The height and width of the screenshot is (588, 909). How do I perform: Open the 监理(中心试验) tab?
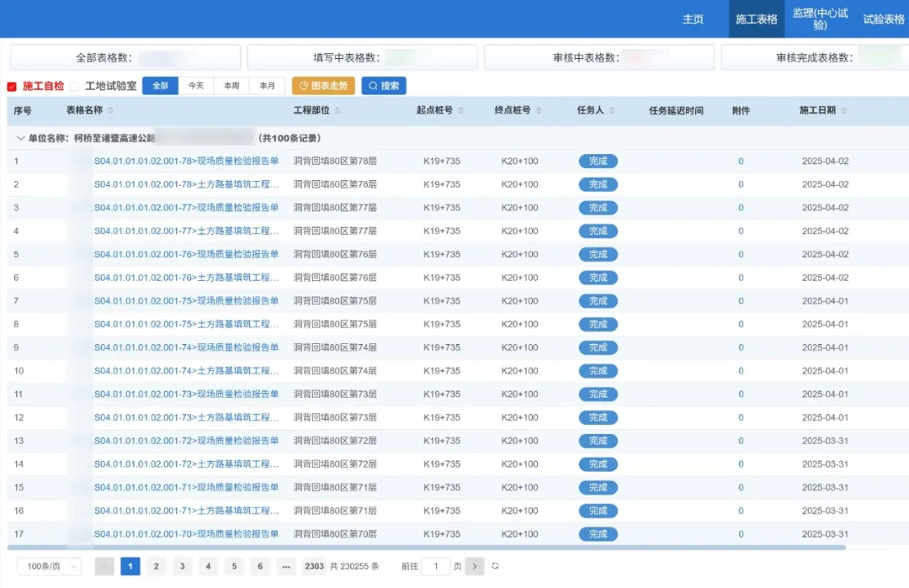pos(820,19)
